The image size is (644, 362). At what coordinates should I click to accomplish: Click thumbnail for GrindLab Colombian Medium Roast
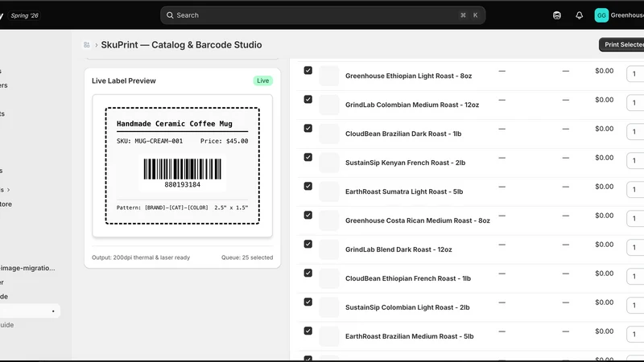click(x=329, y=105)
